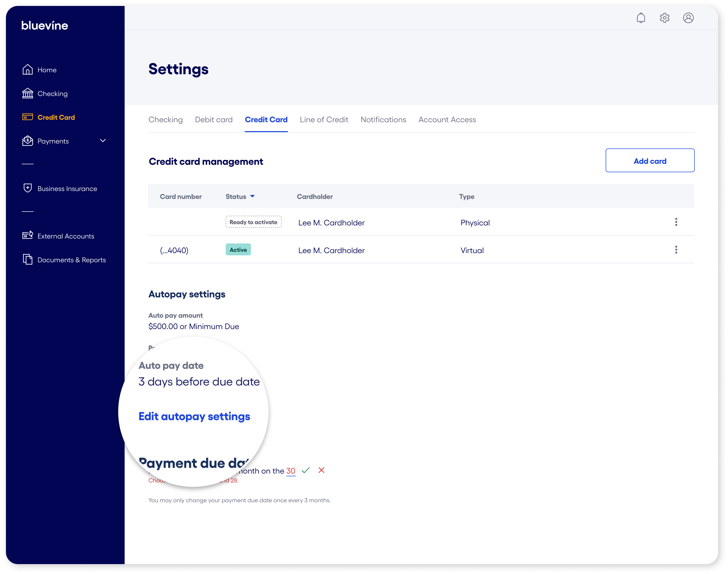Image resolution: width=728 pixels, height=574 pixels.
Task: Go to Home in sidebar
Action: coord(47,70)
